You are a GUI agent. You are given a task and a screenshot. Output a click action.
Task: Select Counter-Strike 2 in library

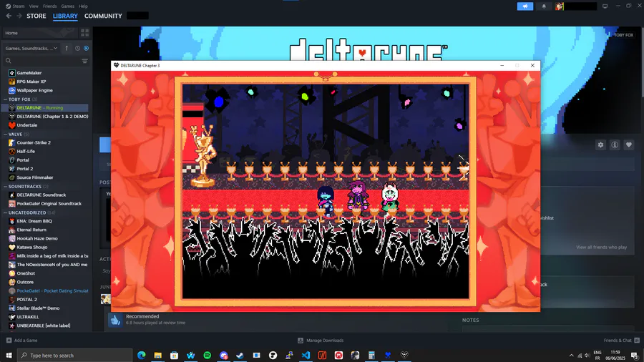pyautogui.click(x=45, y=142)
